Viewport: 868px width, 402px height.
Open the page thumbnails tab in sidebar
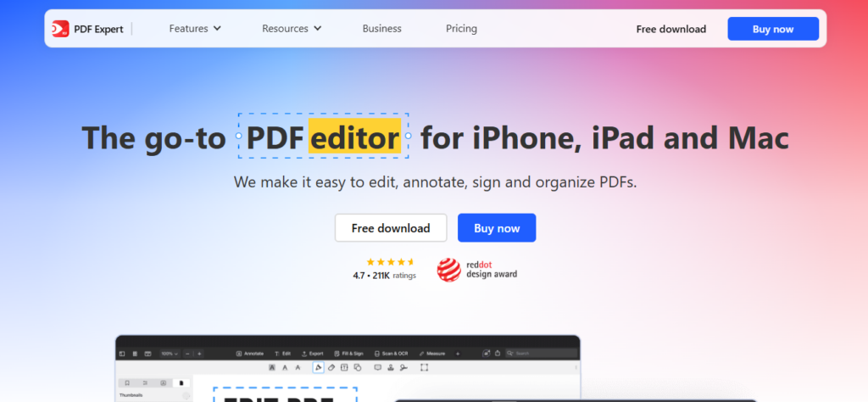pos(181,383)
